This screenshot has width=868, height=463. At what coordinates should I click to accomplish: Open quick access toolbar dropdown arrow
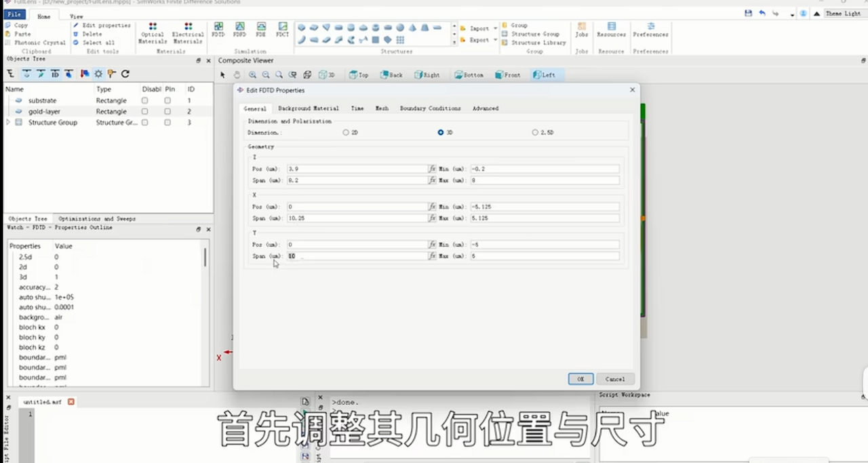[x=792, y=14]
